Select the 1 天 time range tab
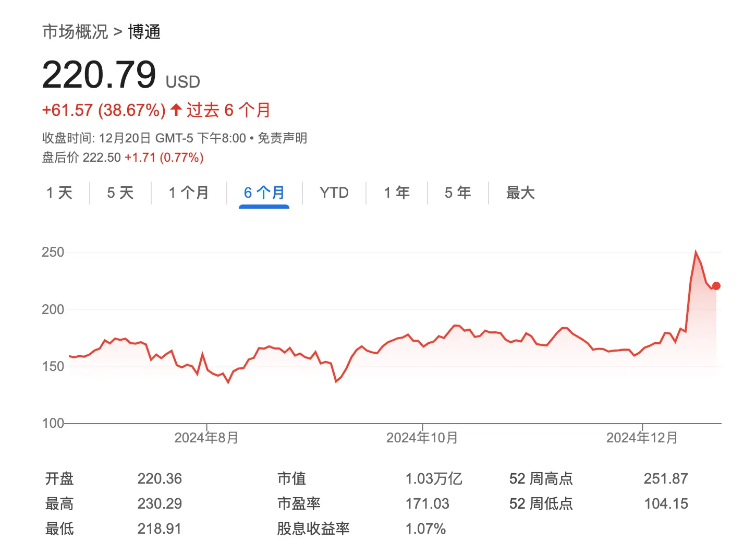This screenshot has height=553, width=756. 59,193
